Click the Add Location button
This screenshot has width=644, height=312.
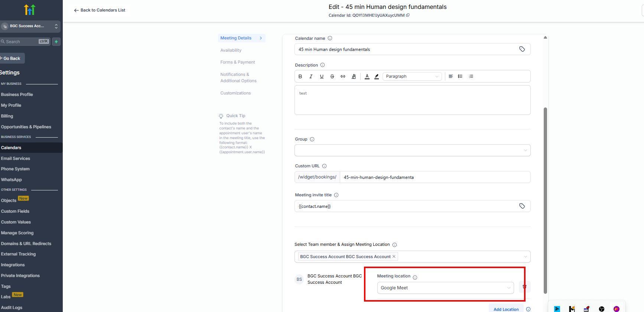tap(506, 309)
